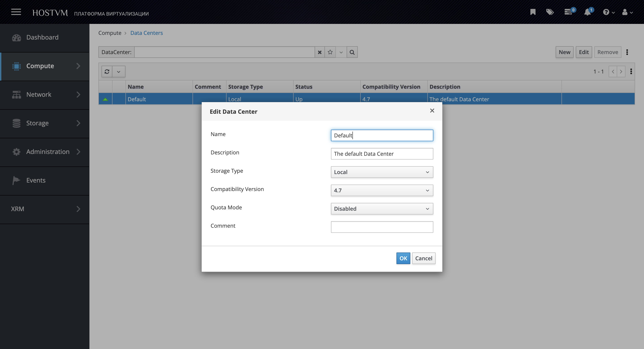Image resolution: width=644 pixels, height=349 pixels.
Task: Open the Compatibility Version dropdown
Action: (x=382, y=190)
